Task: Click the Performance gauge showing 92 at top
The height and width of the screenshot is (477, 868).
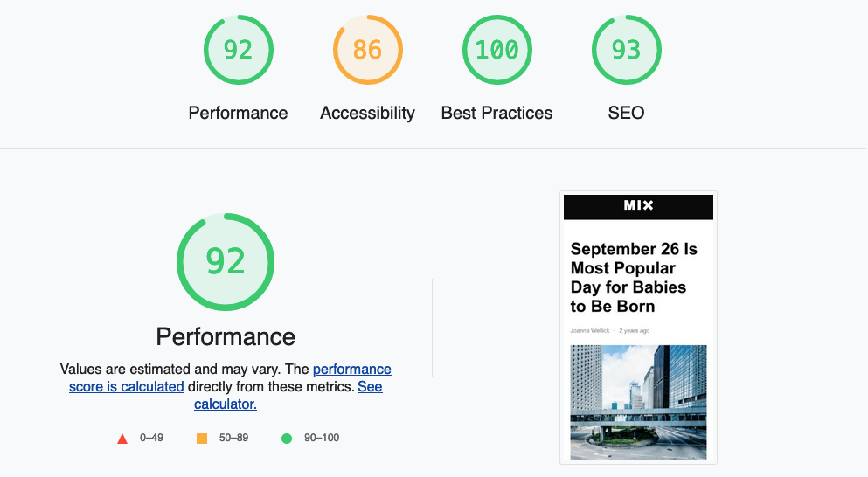Action: point(238,50)
